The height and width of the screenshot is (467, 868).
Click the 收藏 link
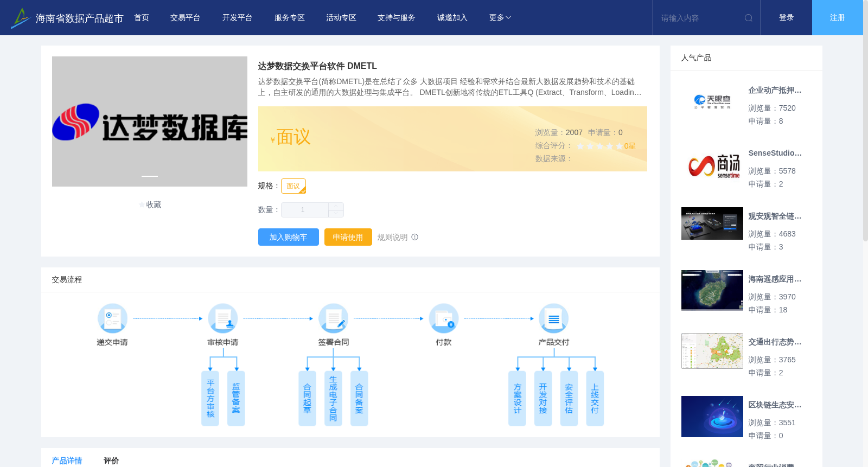(x=154, y=205)
